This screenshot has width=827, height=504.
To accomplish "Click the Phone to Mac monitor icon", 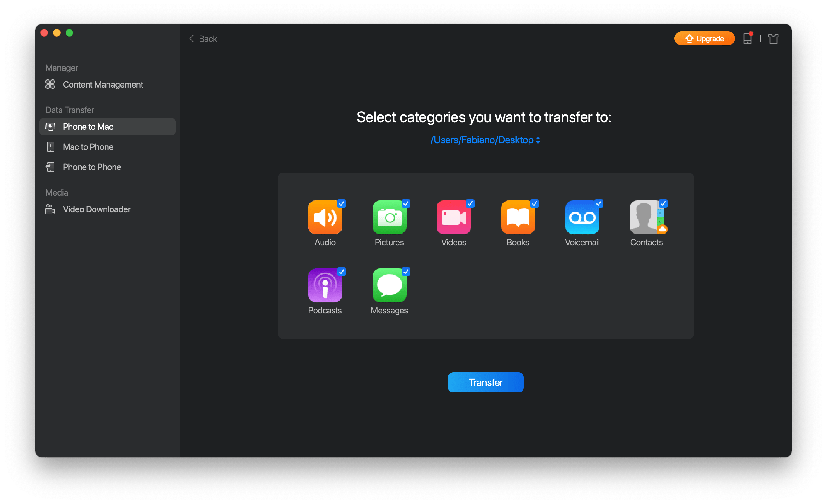I will (x=50, y=127).
